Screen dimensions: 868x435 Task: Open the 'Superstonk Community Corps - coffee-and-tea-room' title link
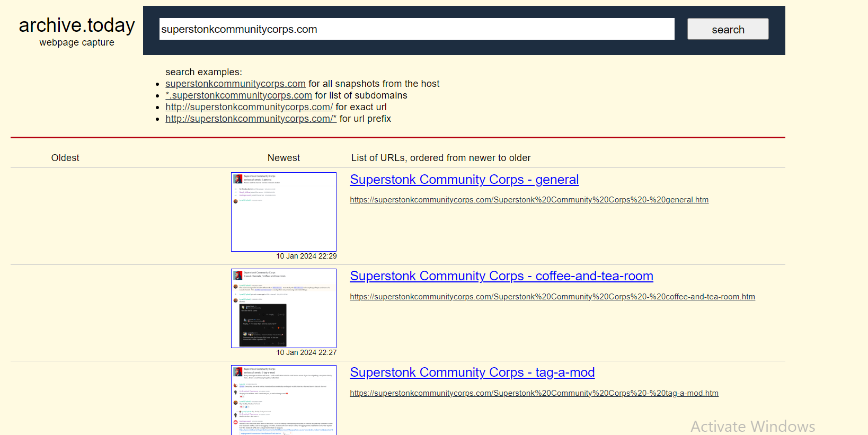click(501, 276)
